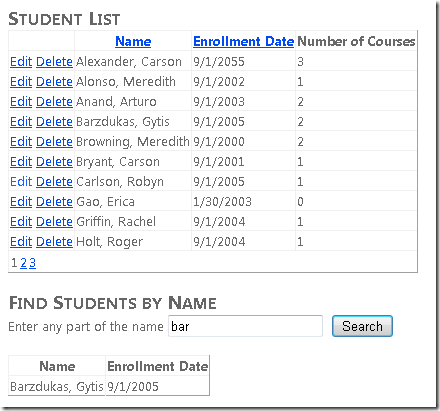This screenshot has width=440, height=411.
Task: Edit the Alexander, Carson record
Action: [x=21, y=62]
